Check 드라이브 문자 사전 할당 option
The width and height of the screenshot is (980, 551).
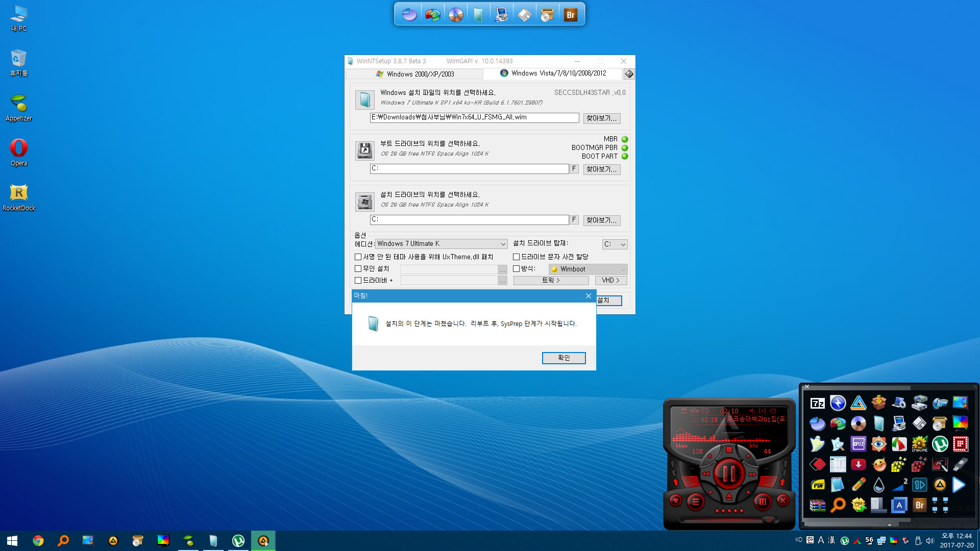coord(516,257)
